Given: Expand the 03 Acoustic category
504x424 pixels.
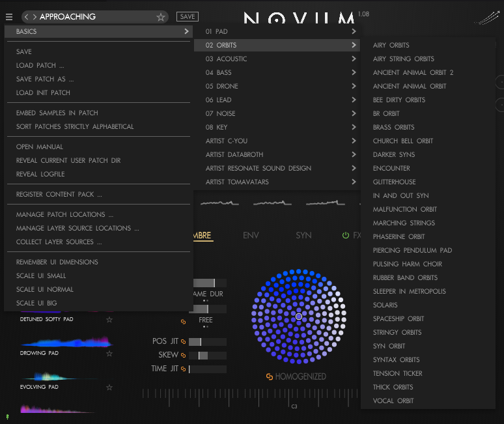Looking at the screenshot, I should (x=277, y=59).
